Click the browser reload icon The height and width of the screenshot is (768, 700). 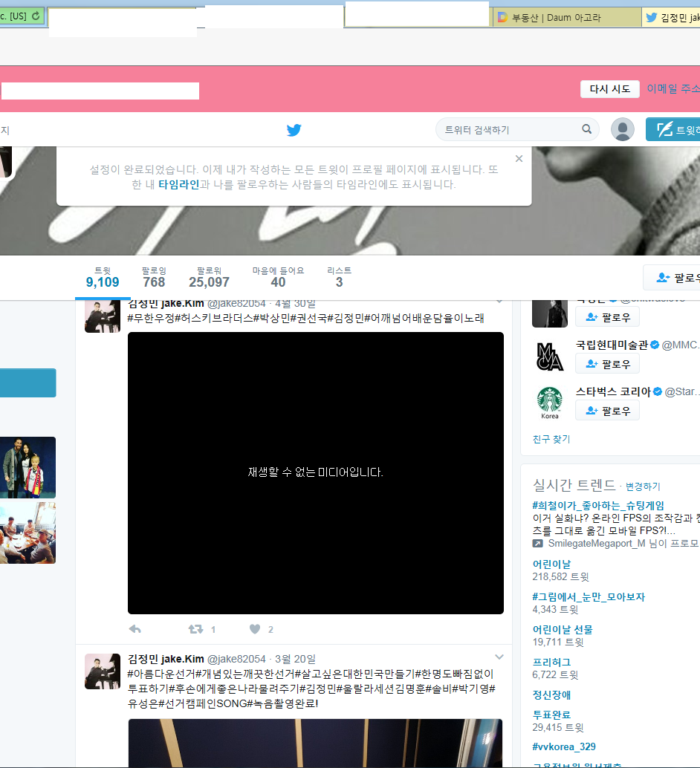[x=36, y=16]
